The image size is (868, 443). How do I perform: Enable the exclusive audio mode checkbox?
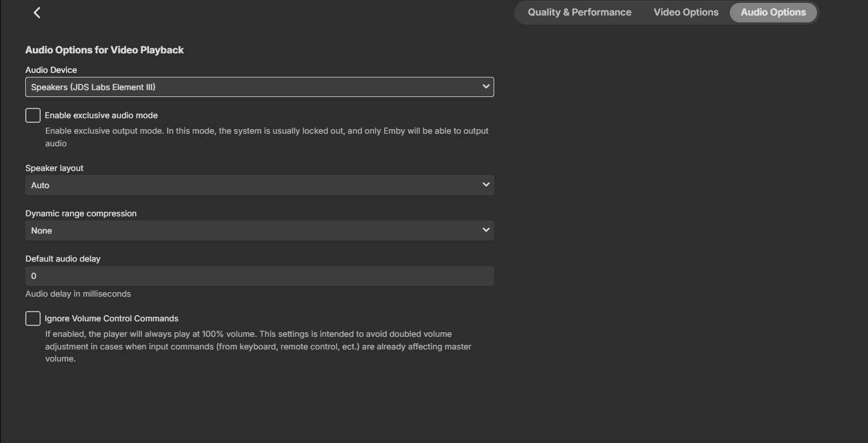click(33, 115)
